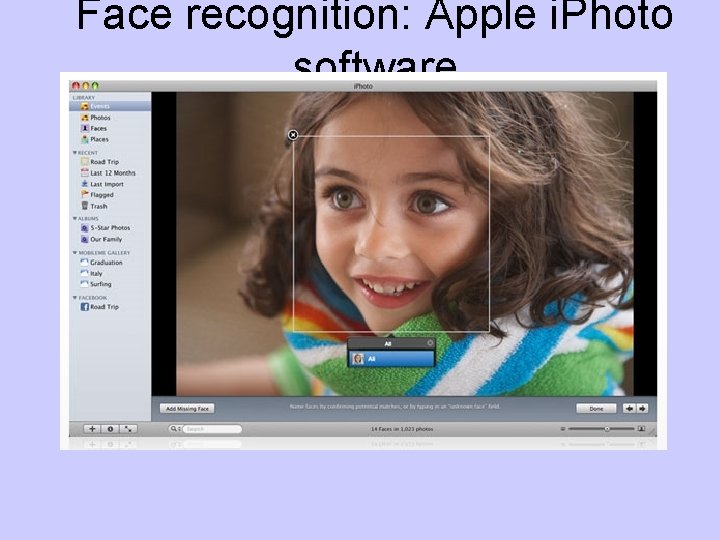Click the Last Import icon
The image size is (720, 540).
[84, 184]
